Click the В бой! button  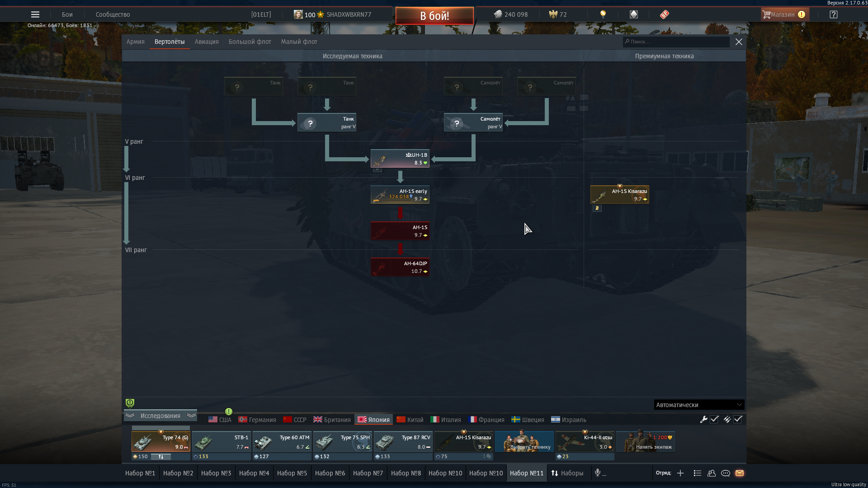434,16
